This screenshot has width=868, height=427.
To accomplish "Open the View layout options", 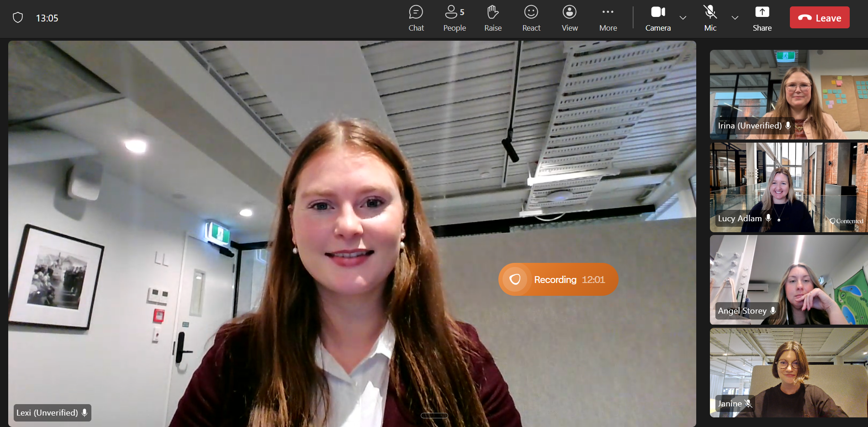I will click(x=570, y=18).
